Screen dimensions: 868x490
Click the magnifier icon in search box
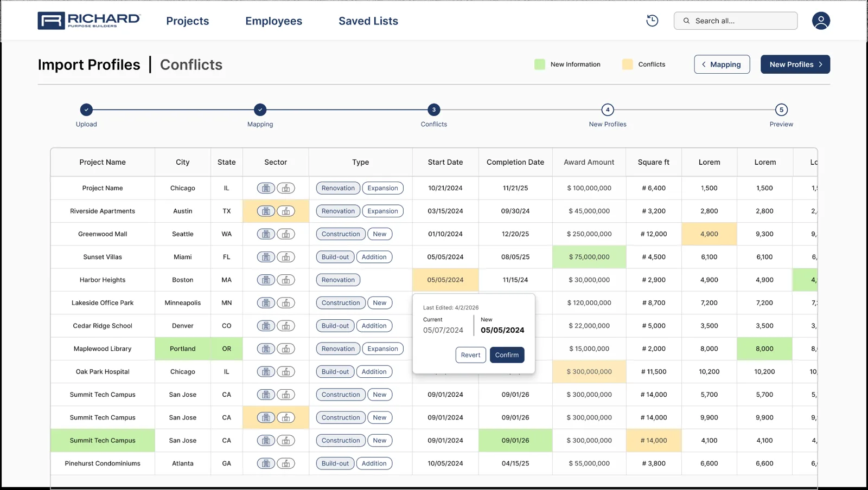[x=686, y=21]
